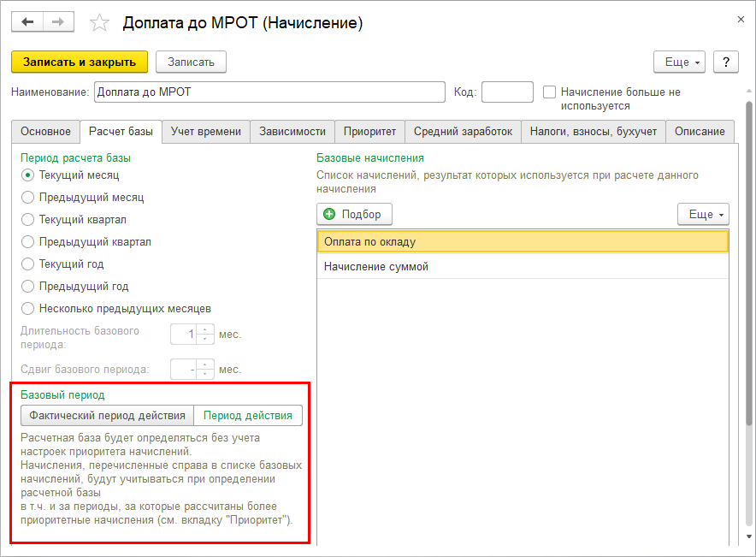
Task: Click the Записать button
Action: tap(191, 62)
